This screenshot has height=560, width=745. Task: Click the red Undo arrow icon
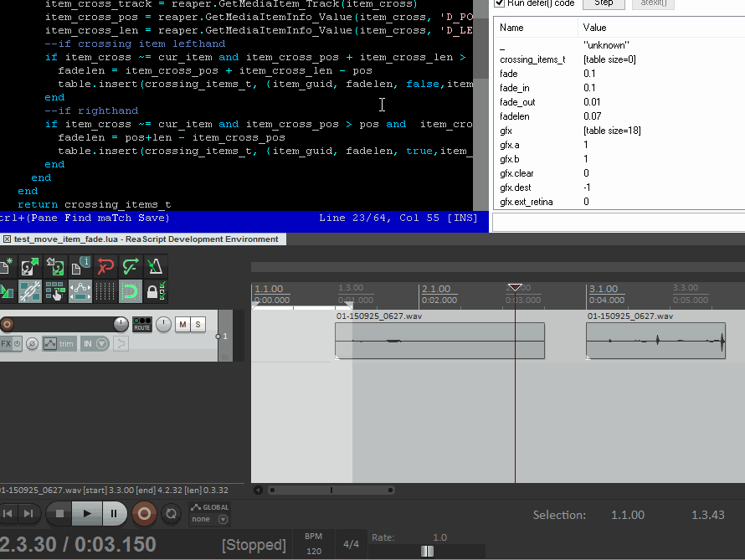pyautogui.click(x=105, y=266)
